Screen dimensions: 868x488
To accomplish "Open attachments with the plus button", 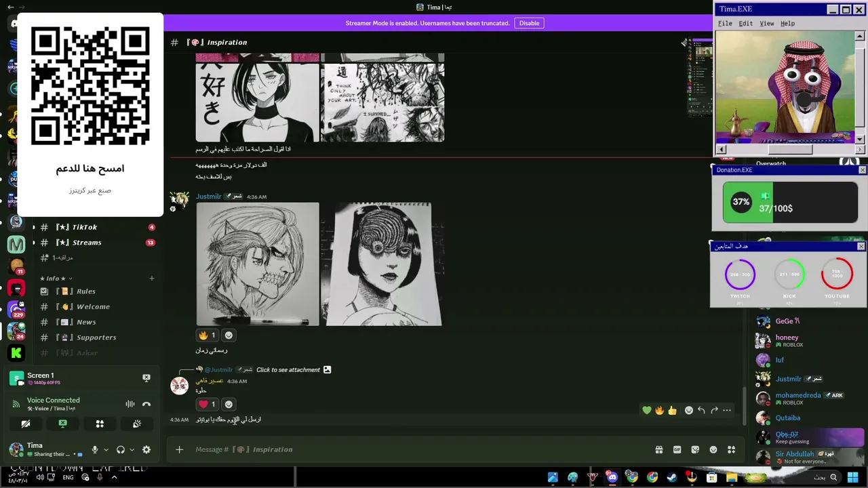I will point(179,449).
